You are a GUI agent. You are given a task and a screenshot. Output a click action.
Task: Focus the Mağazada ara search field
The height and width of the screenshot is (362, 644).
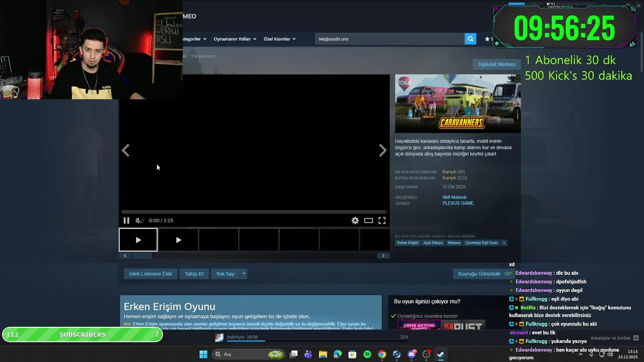[x=390, y=39]
